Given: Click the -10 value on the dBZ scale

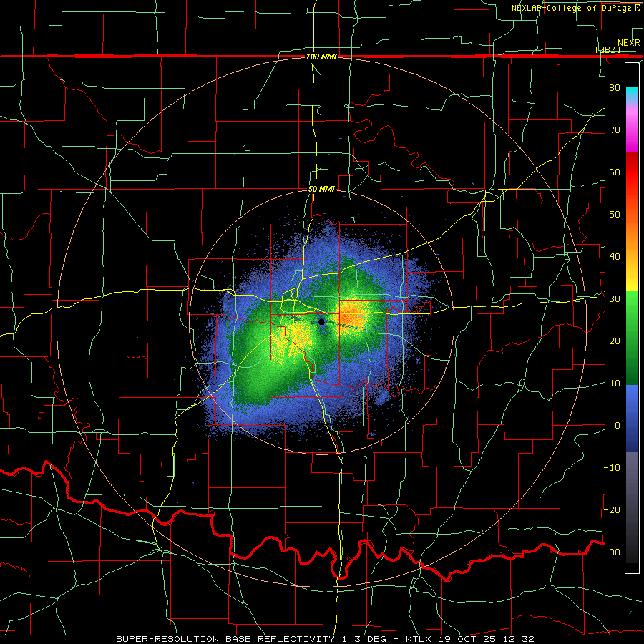Looking at the screenshot, I should (612, 468).
